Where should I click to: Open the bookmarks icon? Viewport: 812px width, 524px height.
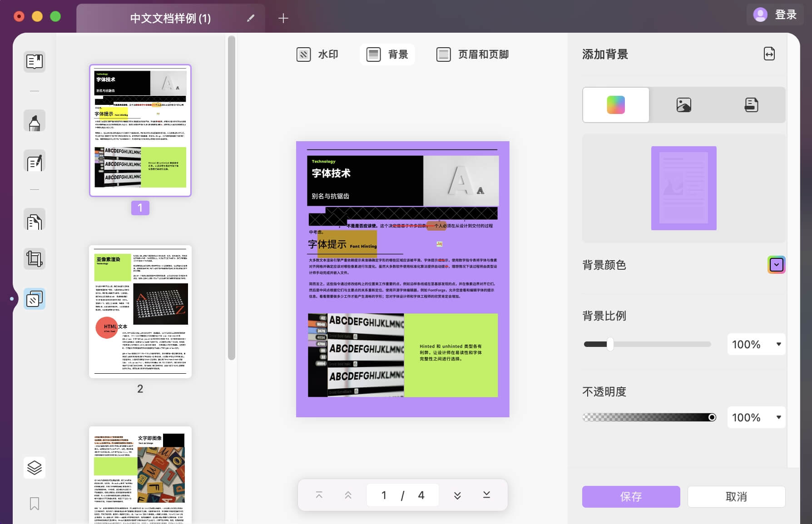(35, 504)
